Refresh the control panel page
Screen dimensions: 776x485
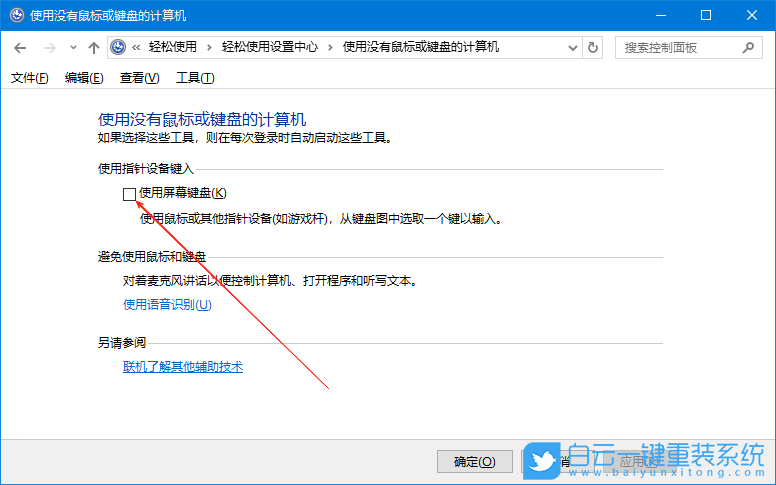[592, 48]
